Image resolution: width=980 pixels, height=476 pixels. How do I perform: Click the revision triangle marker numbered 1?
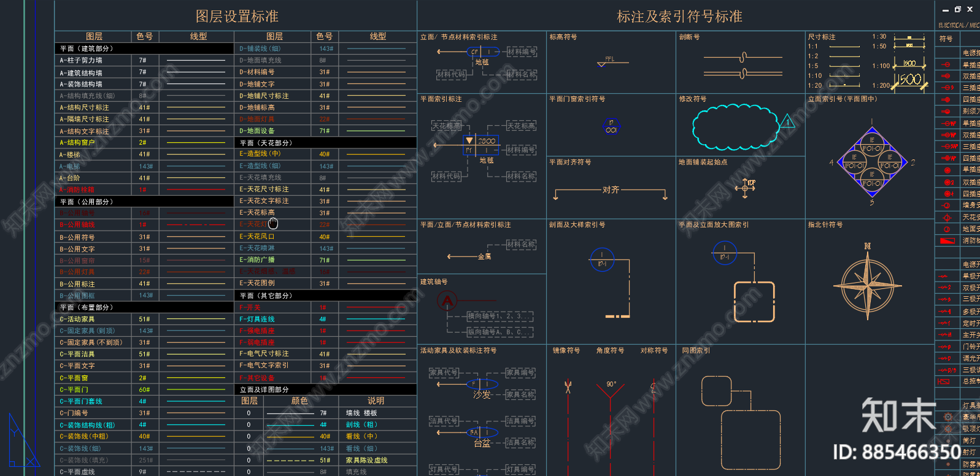pyautogui.click(x=787, y=121)
